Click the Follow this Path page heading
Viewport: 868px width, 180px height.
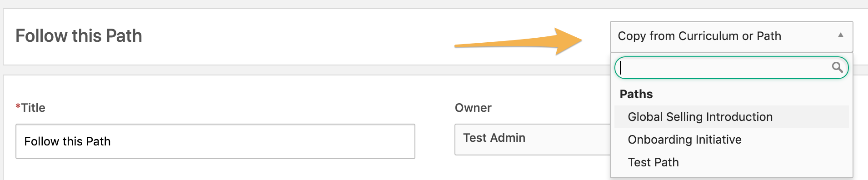coord(79,36)
